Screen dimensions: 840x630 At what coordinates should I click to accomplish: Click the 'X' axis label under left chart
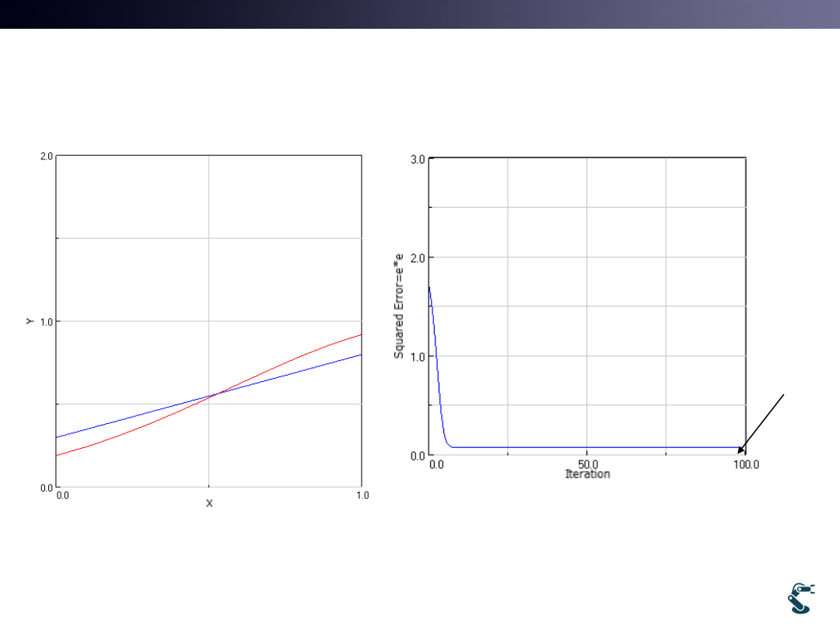[x=208, y=503]
